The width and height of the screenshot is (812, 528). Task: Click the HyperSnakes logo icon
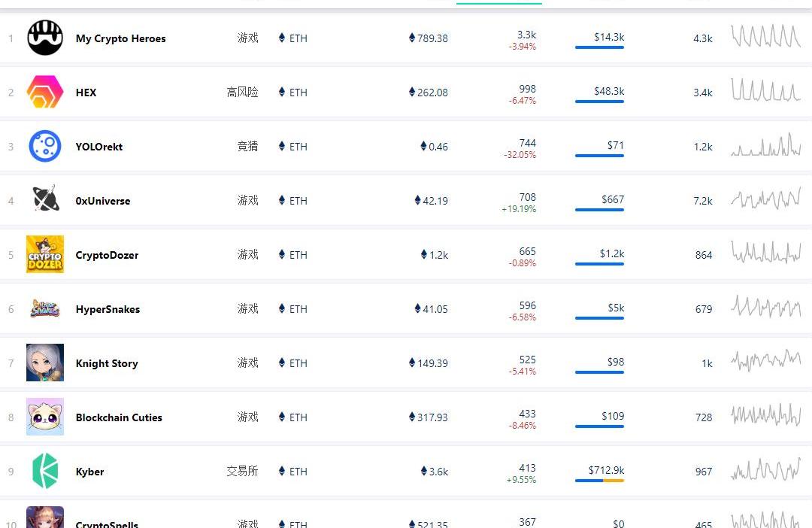pyautogui.click(x=45, y=309)
